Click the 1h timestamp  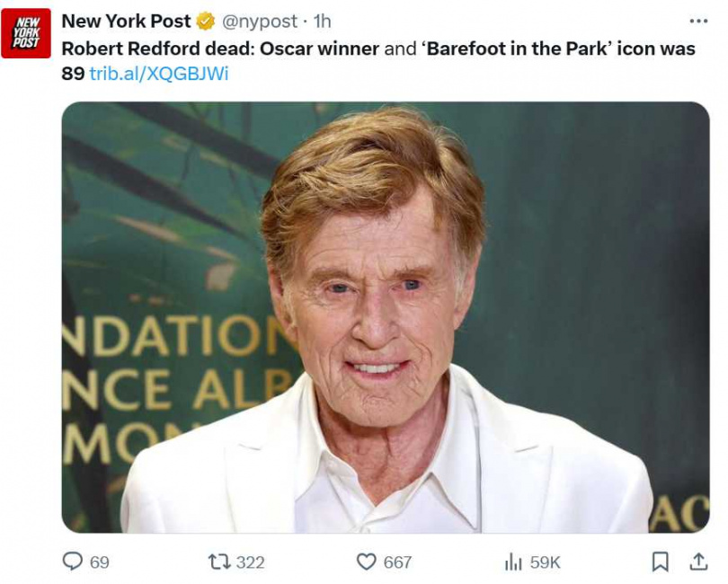coord(323,21)
